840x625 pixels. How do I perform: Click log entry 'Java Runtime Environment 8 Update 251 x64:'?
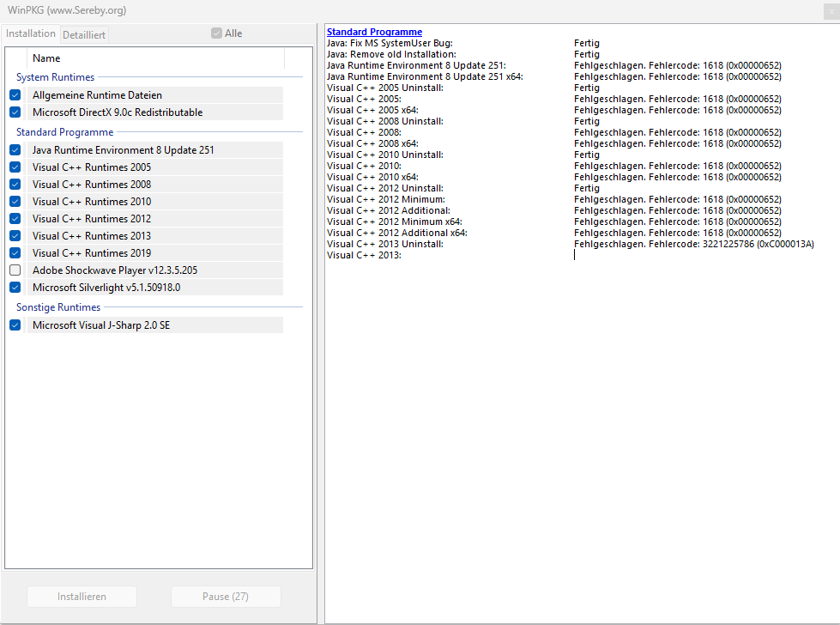tap(425, 76)
